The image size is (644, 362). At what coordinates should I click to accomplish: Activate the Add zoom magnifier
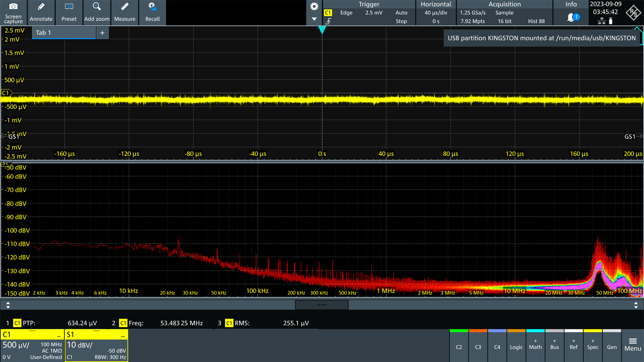(97, 13)
